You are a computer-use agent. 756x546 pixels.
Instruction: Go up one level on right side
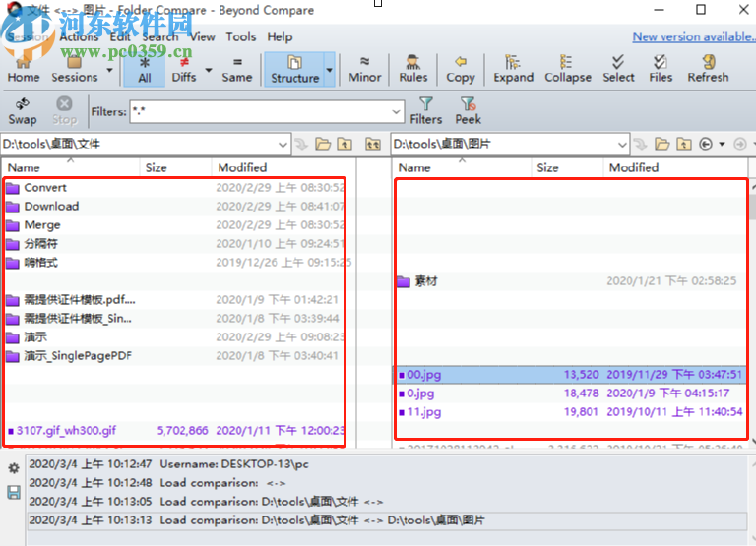point(684,144)
